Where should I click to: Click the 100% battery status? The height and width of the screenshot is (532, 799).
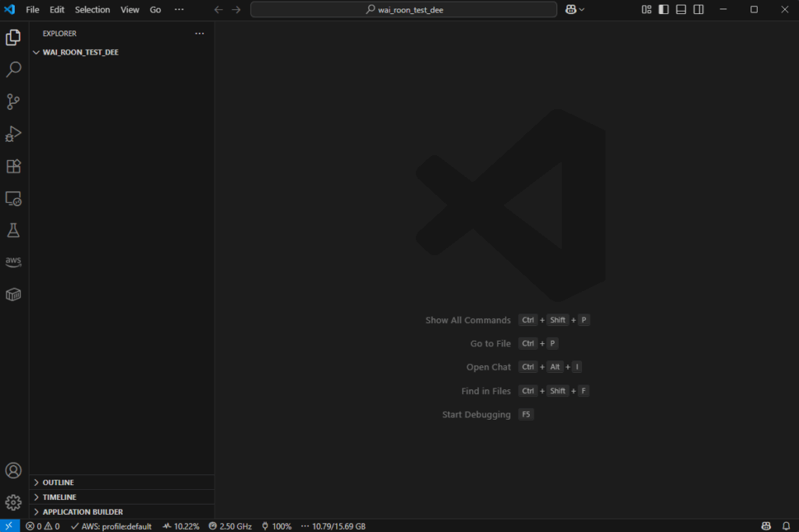point(276,527)
